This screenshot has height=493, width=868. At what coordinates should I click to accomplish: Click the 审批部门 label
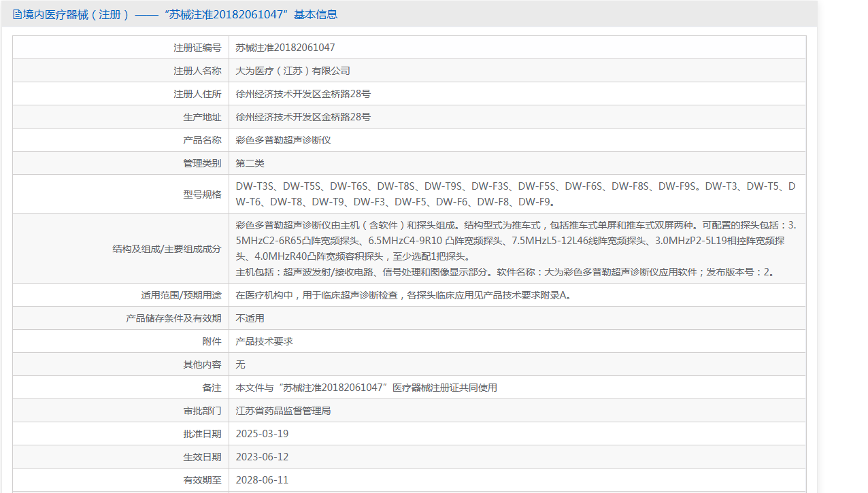coord(202,411)
